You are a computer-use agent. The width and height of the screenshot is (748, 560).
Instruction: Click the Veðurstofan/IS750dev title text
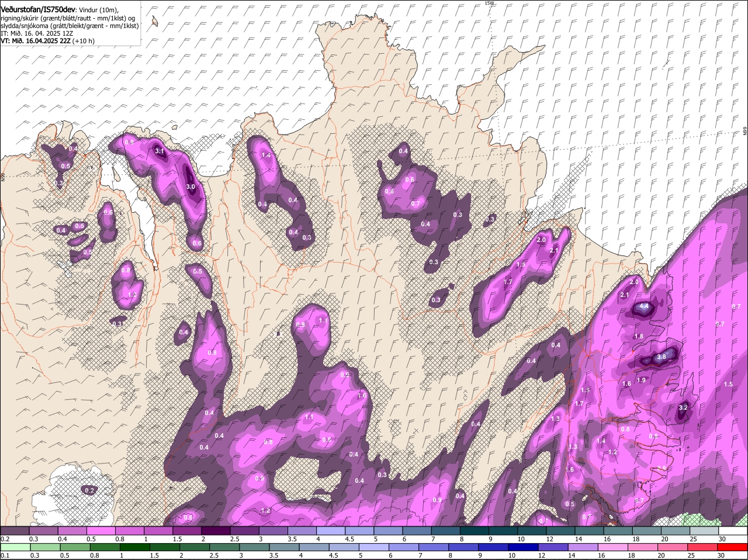pyautogui.click(x=38, y=9)
